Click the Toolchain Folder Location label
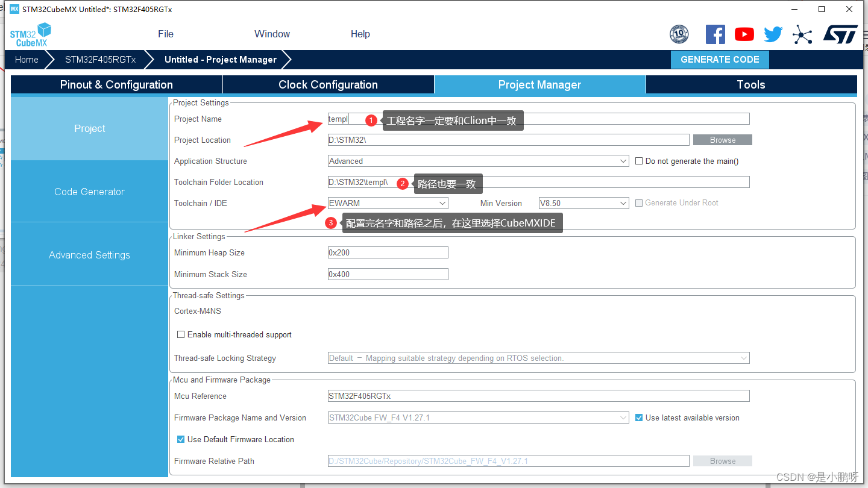Viewport: 868px width, 488px height. [x=219, y=182]
